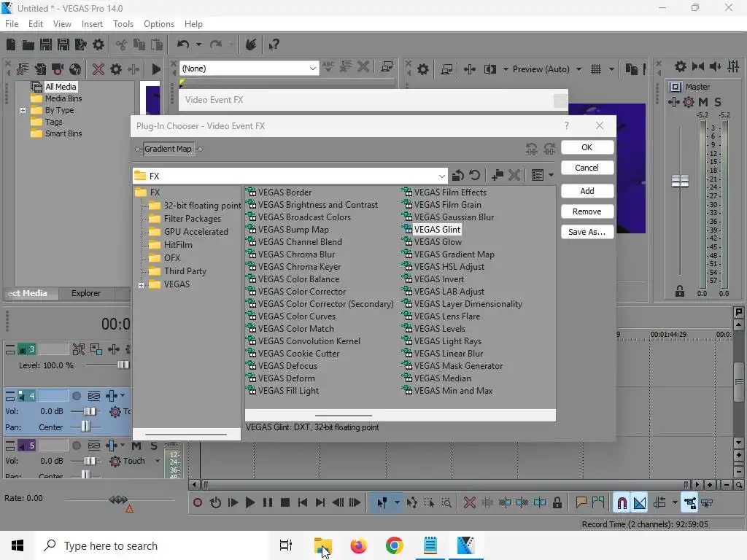Open the File menu
The image size is (747, 560).
click(x=12, y=24)
